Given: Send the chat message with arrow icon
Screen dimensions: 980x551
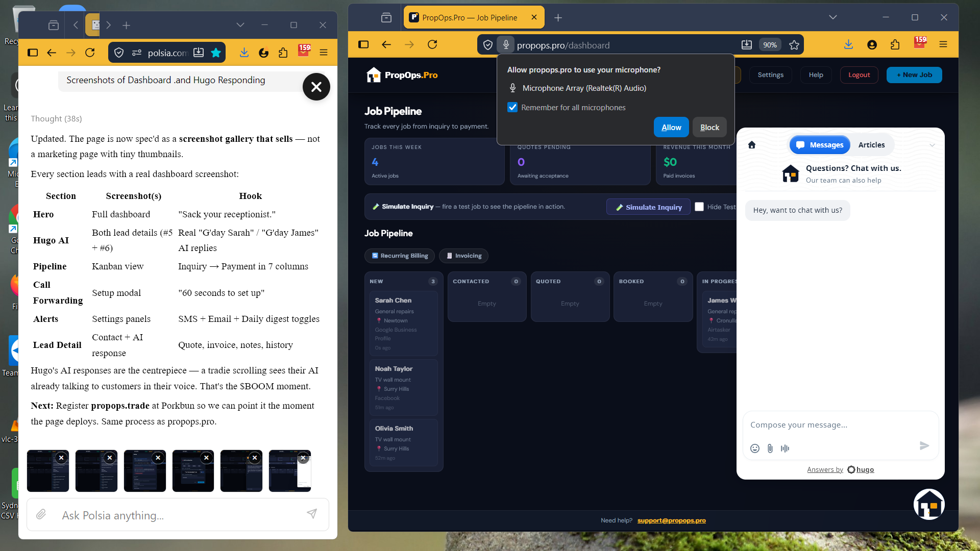Looking at the screenshot, I should tap(924, 446).
